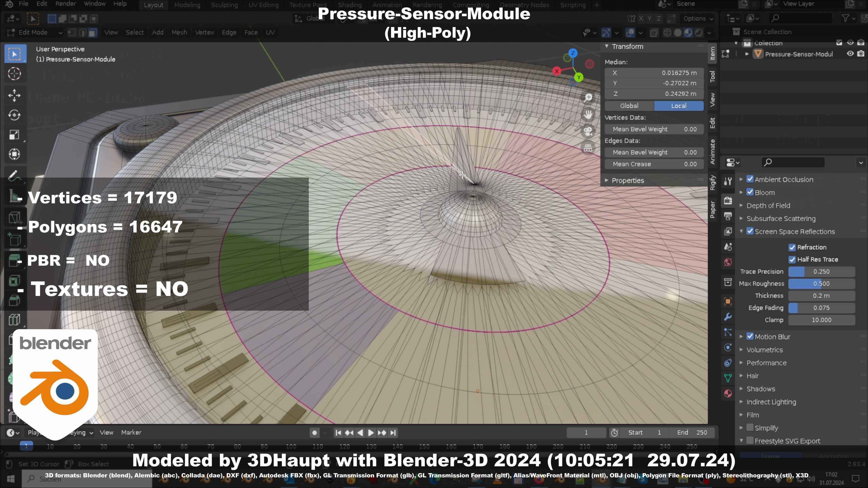
Task: Adjust Edge Fading slider
Action: (x=821, y=308)
